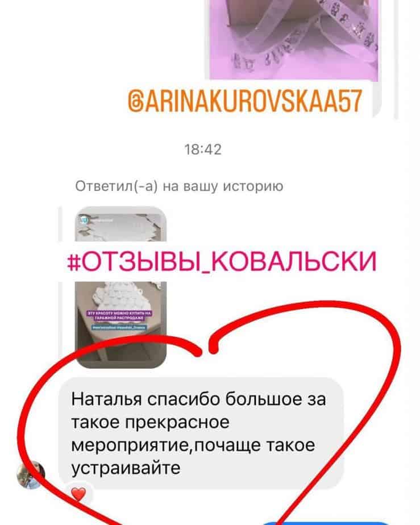Open the pink ribbon photo message
Viewport: 420px width, 525px height.
[x=294, y=40]
